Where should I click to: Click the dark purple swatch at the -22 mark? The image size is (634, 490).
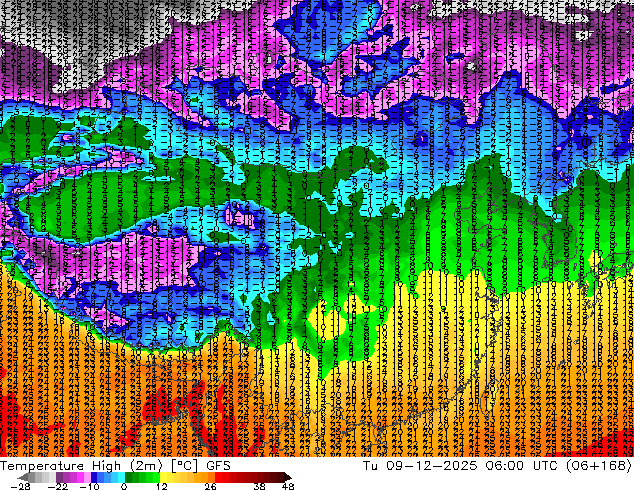(x=59, y=477)
